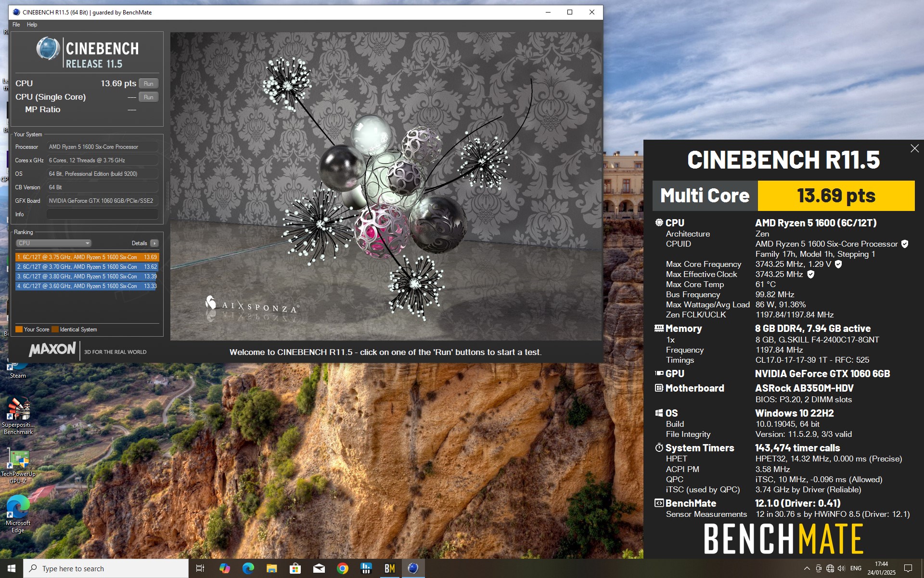Click the Details arrow button in Ranking
The height and width of the screenshot is (578, 924).
tap(154, 243)
